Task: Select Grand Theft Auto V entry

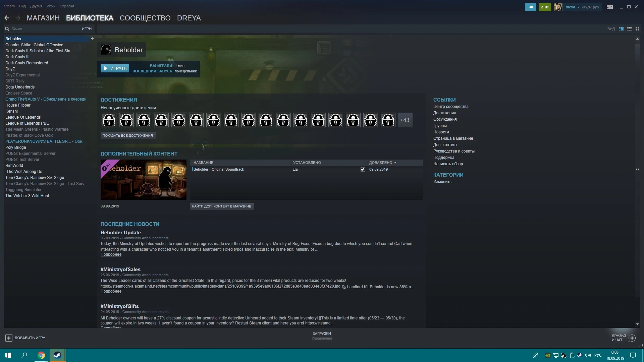Action: [x=46, y=99]
